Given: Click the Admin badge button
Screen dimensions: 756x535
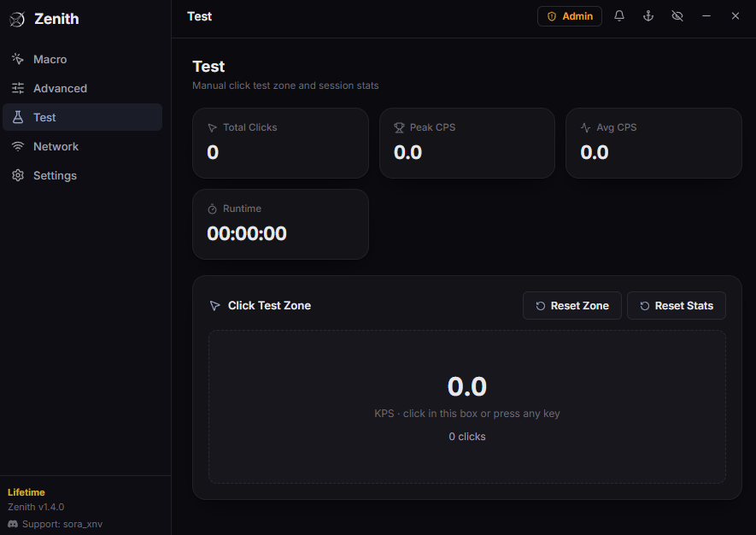Looking at the screenshot, I should tap(570, 16).
